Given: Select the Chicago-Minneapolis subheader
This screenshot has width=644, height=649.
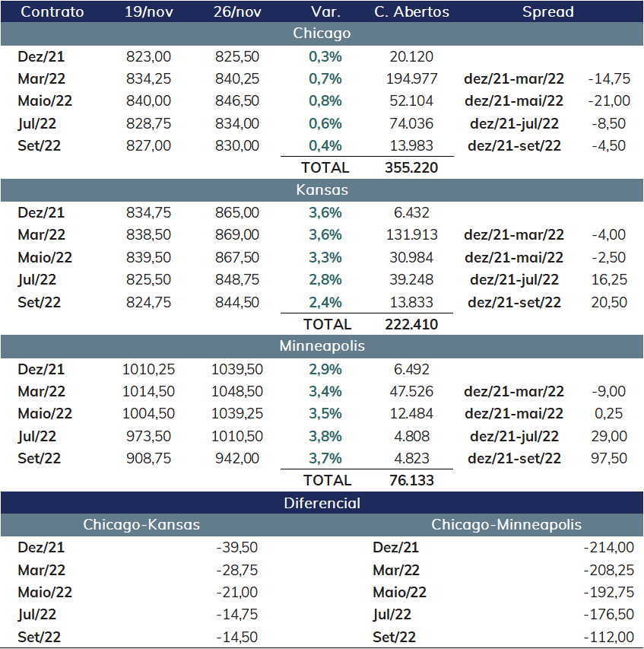Looking at the screenshot, I should tap(506, 525).
